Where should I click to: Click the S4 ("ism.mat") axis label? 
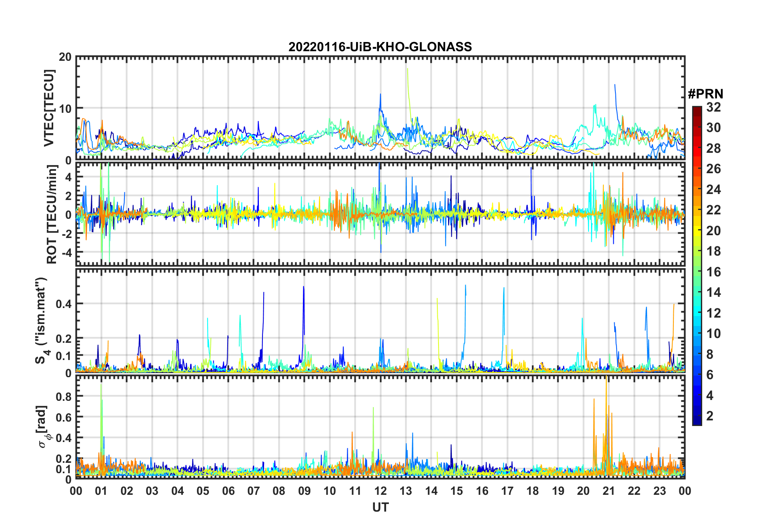tap(42, 320)
